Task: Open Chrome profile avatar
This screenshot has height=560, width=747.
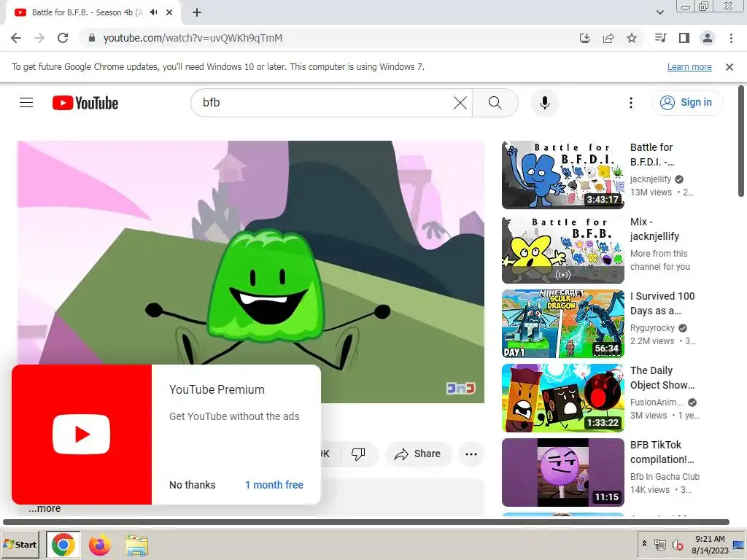Action: [x=708, y=38]
